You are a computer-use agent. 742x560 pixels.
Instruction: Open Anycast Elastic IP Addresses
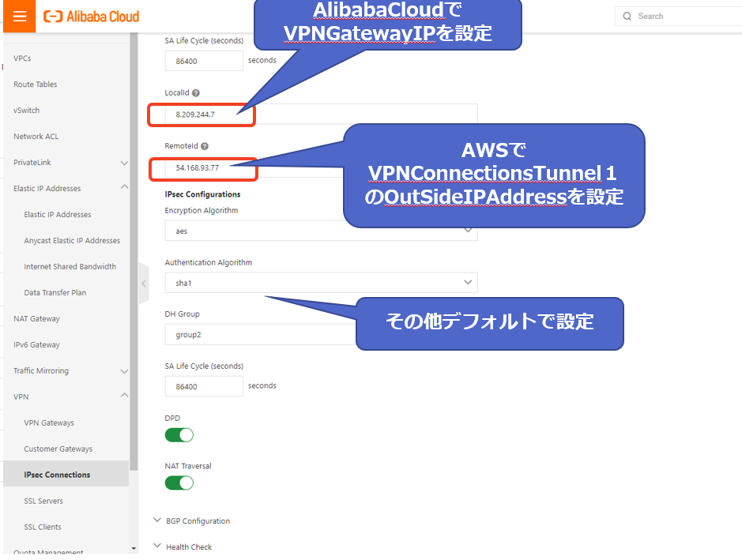[72, 240]
